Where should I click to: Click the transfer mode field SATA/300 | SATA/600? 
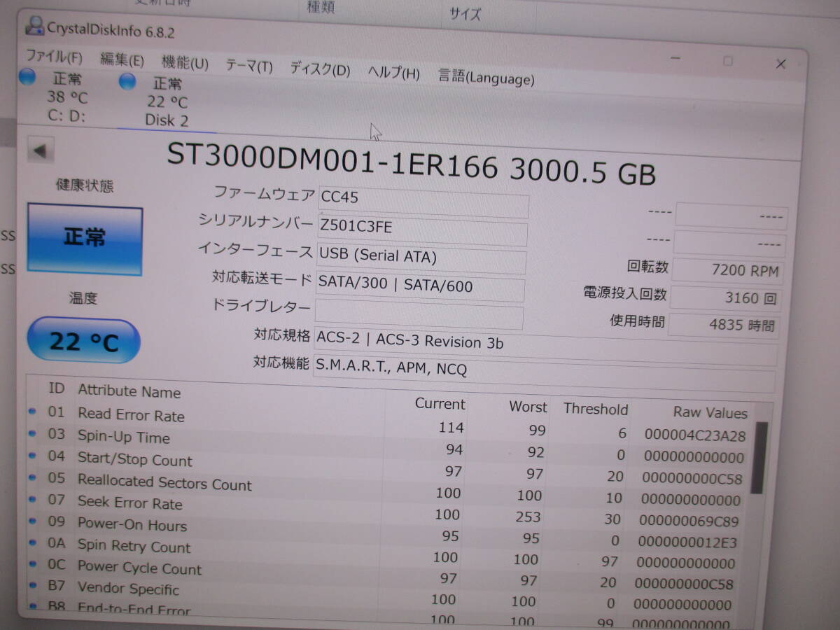[x=419, y=287]
